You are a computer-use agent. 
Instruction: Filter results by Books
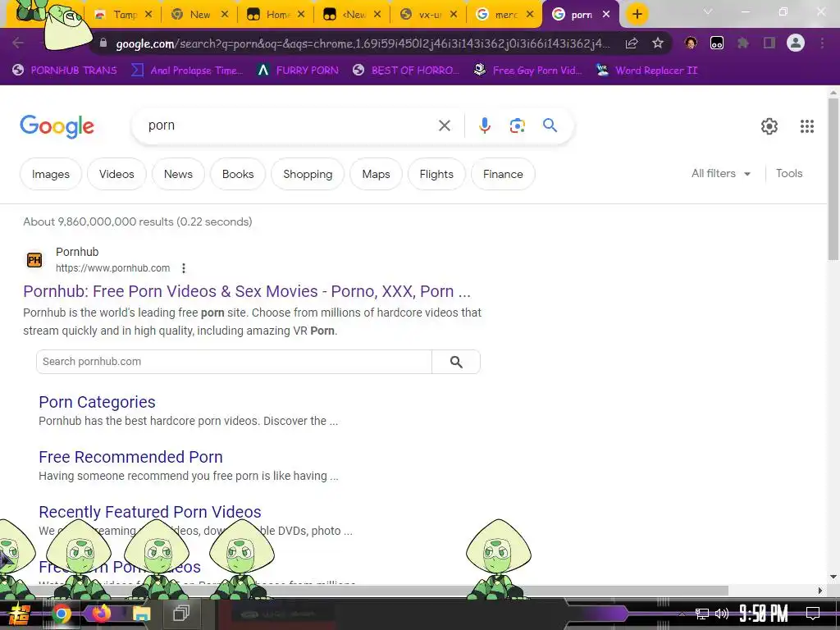tap(238, 174)
